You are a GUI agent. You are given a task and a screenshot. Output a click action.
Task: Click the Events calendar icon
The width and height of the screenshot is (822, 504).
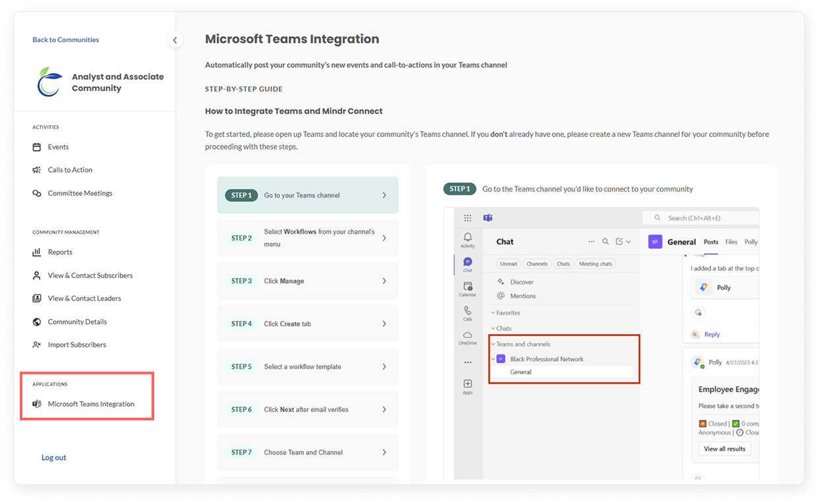point(37,147)
